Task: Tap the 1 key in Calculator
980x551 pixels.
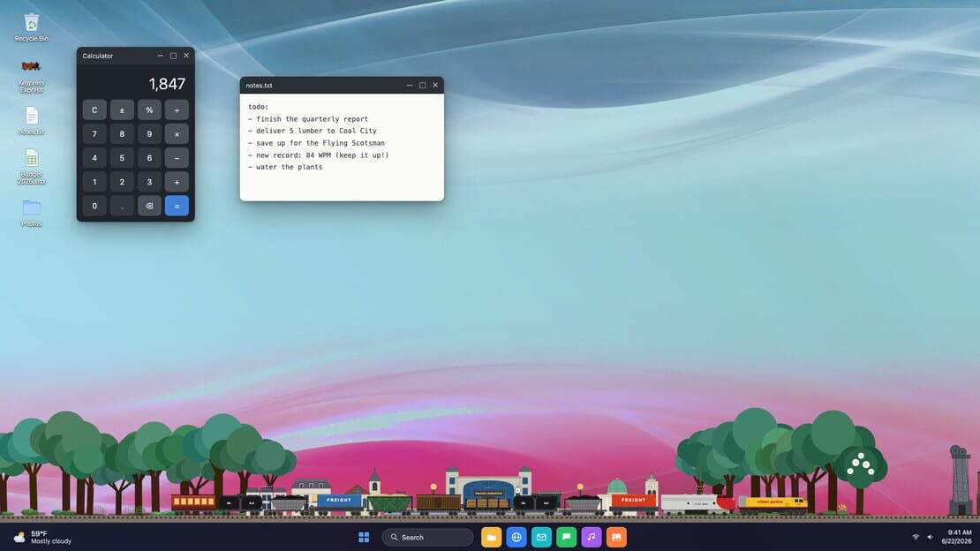Action: click(94, 182)
